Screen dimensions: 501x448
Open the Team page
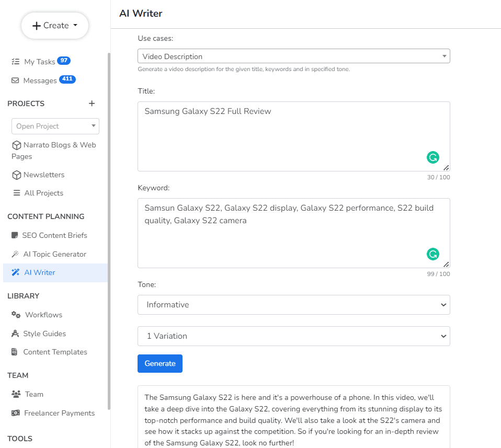[34, 394]
